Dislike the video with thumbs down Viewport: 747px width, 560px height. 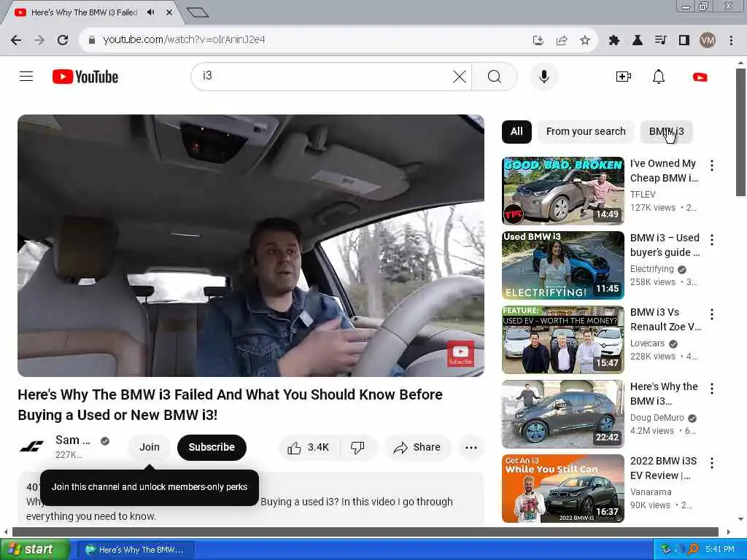tap(357, 448)
